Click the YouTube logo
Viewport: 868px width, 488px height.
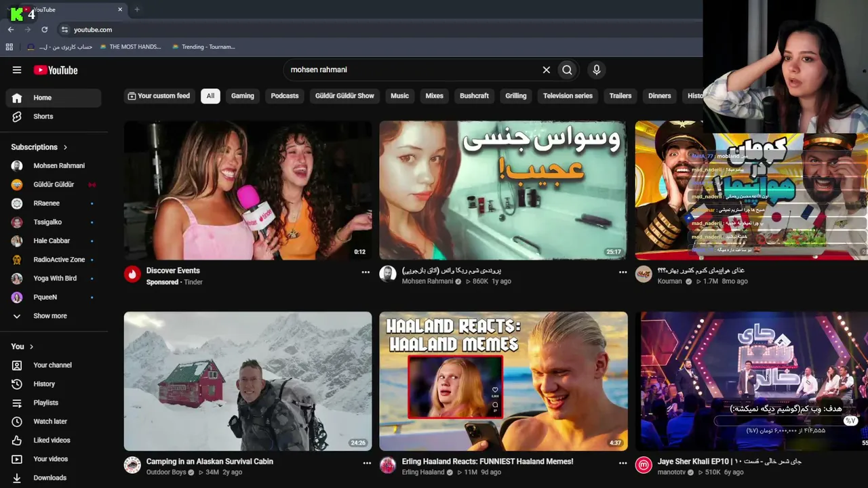coord(56,70)
